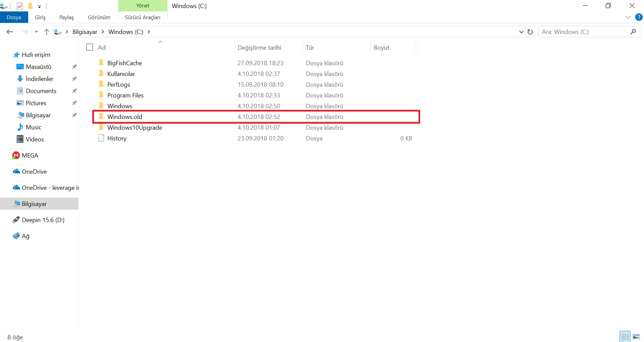Viewport: 644px width, 342px height.
Task: Click the search magnifier icon
Action: pyautogui.click(x=633, y=32)
